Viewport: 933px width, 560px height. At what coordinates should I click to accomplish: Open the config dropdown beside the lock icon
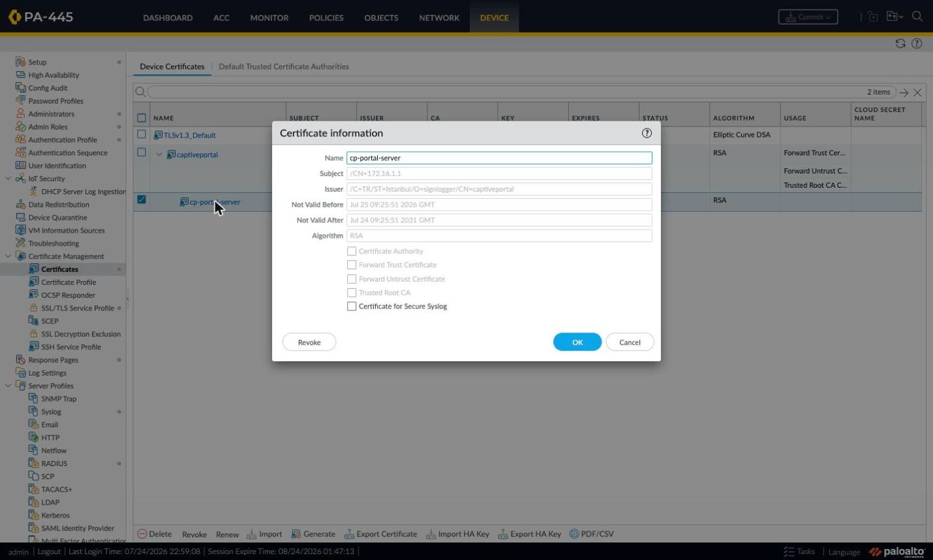coord(895,17)
